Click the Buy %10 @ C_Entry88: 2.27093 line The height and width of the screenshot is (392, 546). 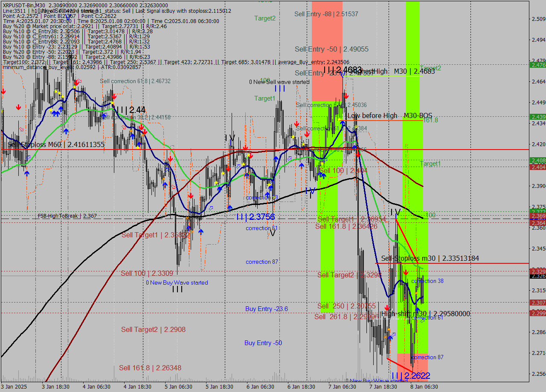(x=76, y=41)
